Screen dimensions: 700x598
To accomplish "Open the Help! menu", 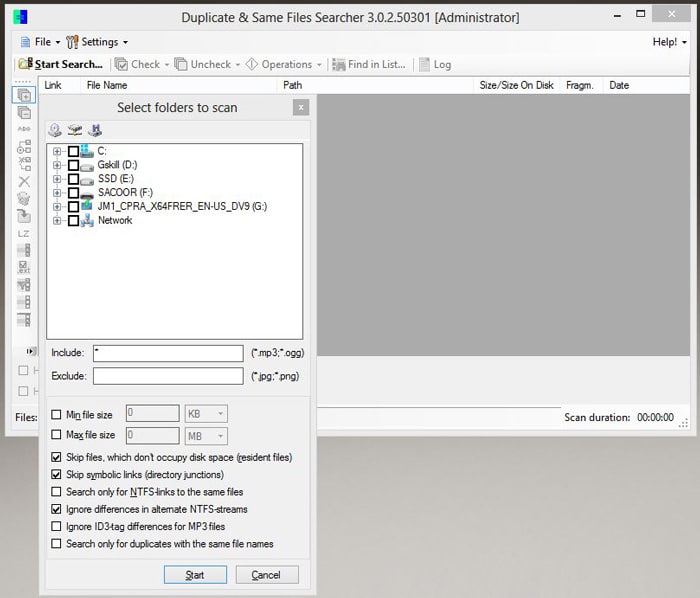I will click(669, 42).
